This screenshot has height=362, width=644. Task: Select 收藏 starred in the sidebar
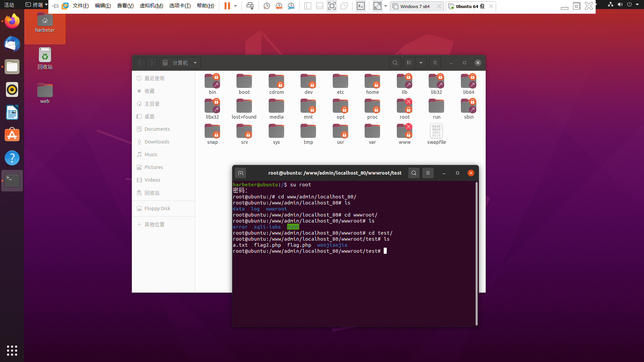(163, 91)
